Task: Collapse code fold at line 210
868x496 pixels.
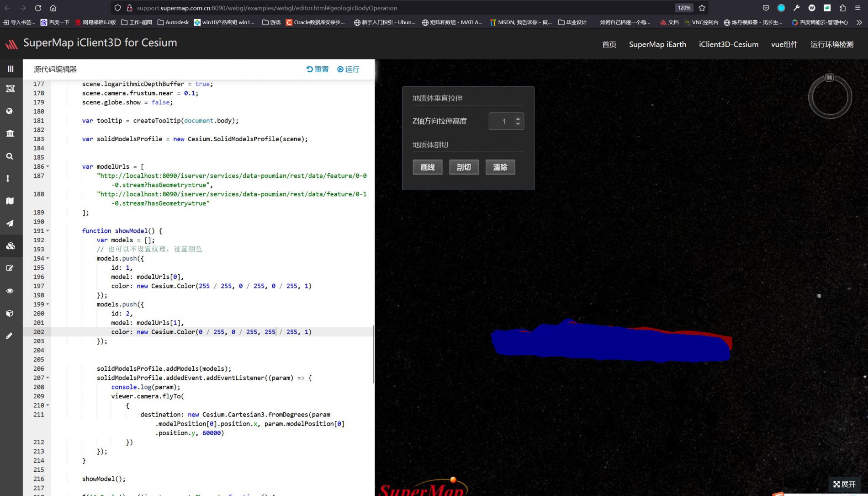Action: coord(48,405)
